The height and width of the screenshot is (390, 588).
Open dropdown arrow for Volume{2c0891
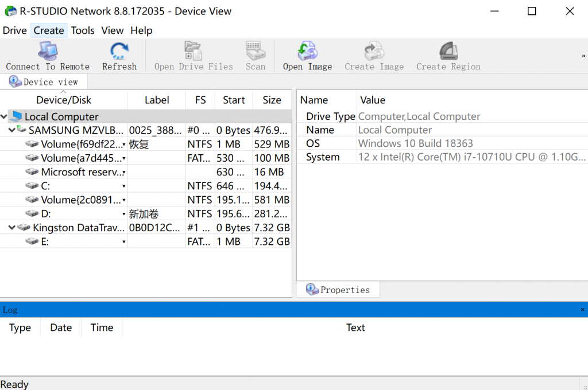(x=124, y=200)
